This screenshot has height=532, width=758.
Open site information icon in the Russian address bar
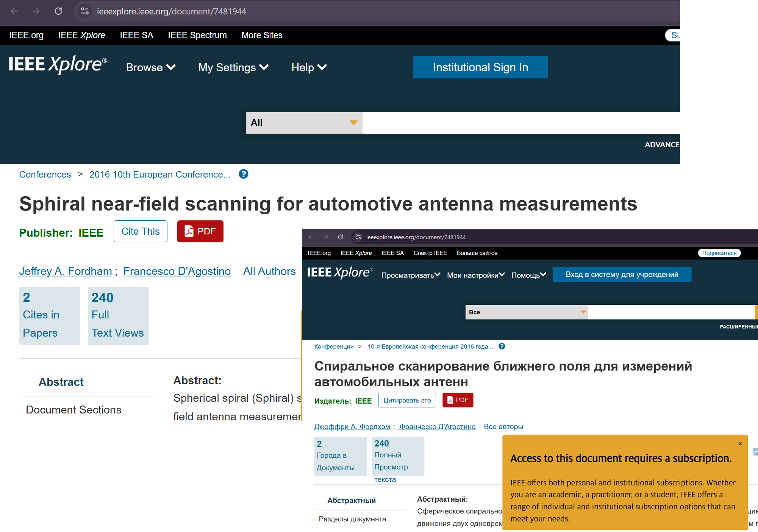click(358, 237)
